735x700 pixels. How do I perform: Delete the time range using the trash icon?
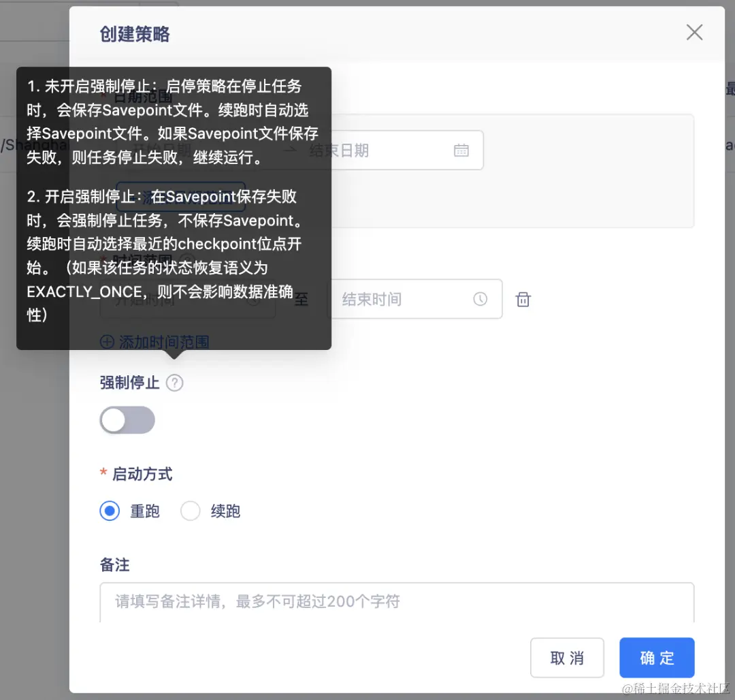pyautogui.click(x=523, y=299)
